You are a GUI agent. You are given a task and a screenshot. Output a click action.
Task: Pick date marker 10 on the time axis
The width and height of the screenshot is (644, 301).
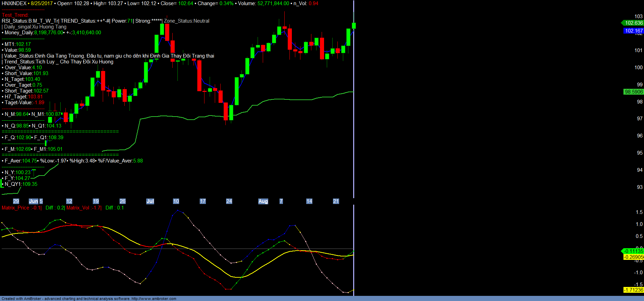(x=176, y=201)
